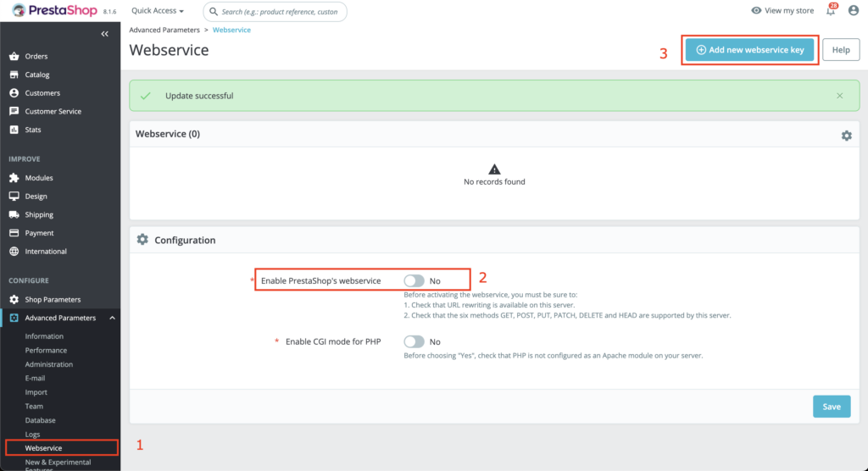Click the plus icon in Add key button

point(701,50)
